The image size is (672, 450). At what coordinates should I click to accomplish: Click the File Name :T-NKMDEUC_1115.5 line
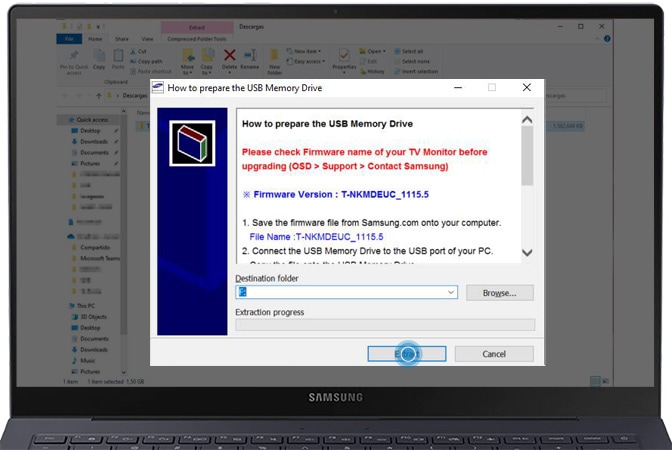tap(316, 237)
